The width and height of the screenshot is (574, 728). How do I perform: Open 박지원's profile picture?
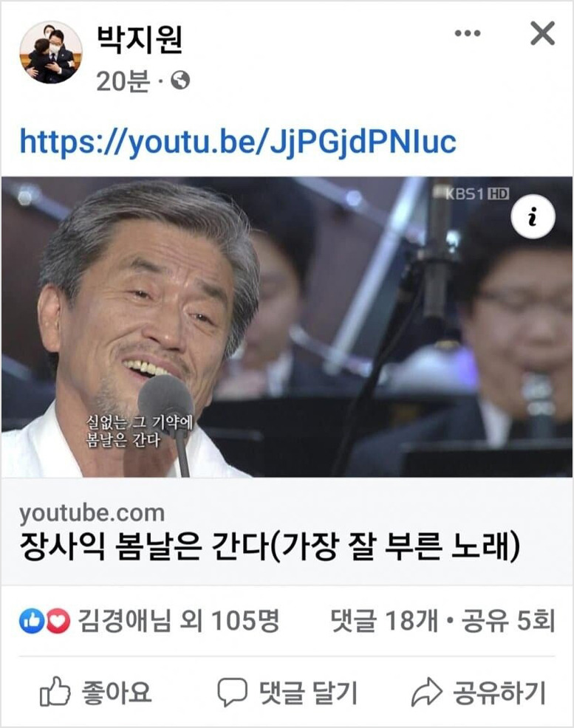click(51, 52)
